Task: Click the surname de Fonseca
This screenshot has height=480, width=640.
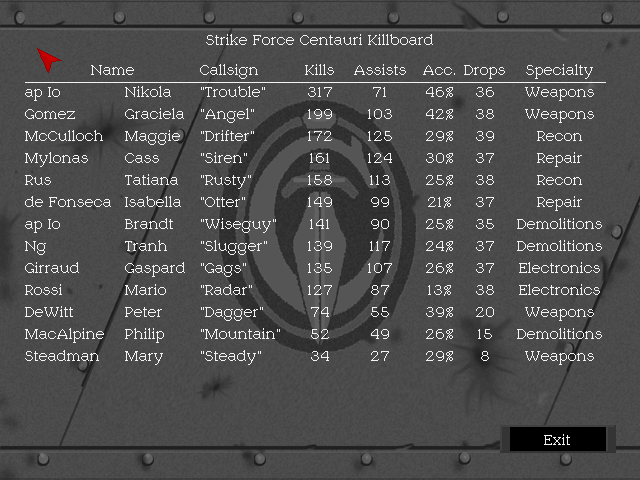Action: [x=68, y=202]
